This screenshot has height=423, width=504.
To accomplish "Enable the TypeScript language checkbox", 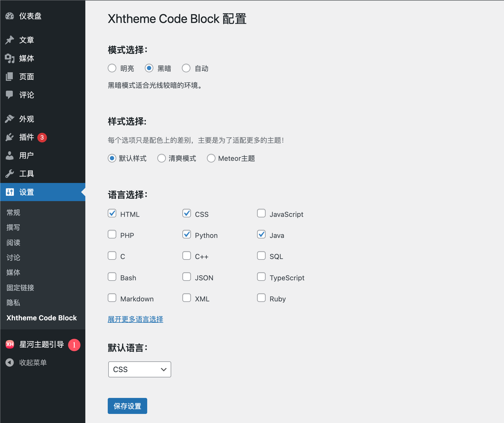I will tap(261, 277).
